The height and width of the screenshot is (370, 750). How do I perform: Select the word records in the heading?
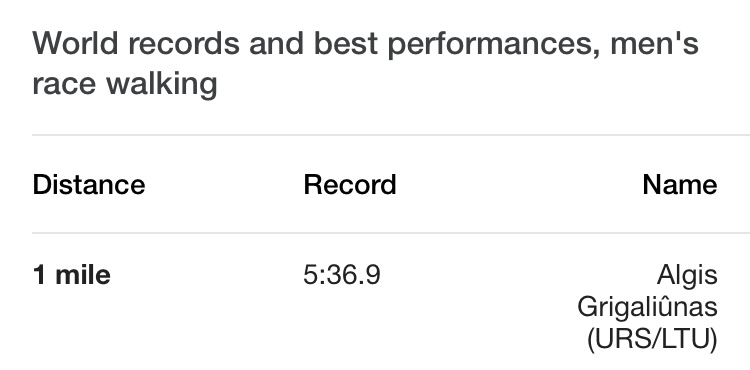183,43
